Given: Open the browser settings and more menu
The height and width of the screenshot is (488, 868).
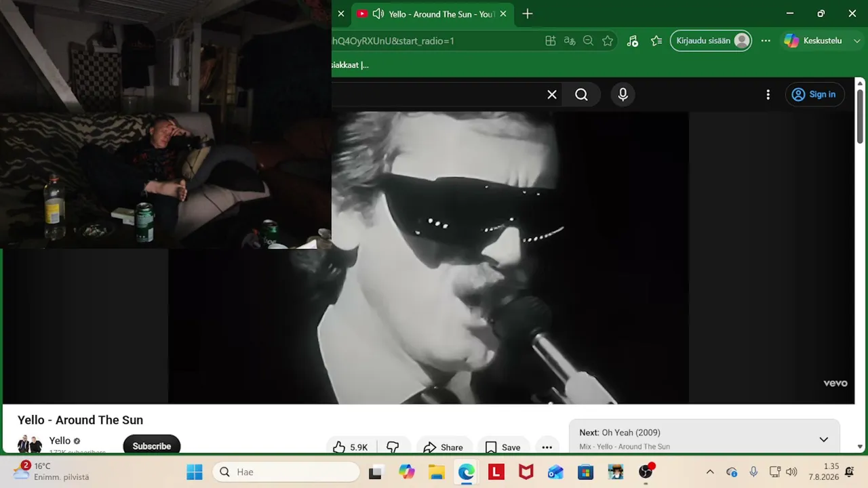Looking at the screenshot, I should coord(766,41).
